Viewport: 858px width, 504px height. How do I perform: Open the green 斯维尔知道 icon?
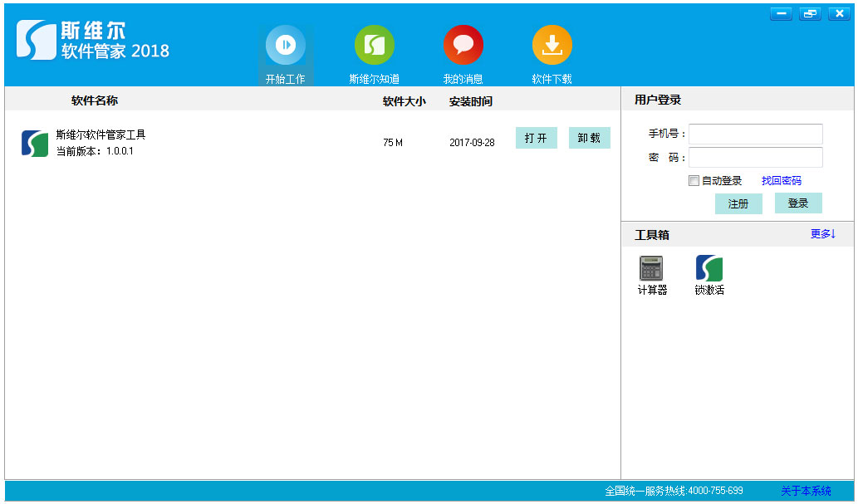[375, 45]
